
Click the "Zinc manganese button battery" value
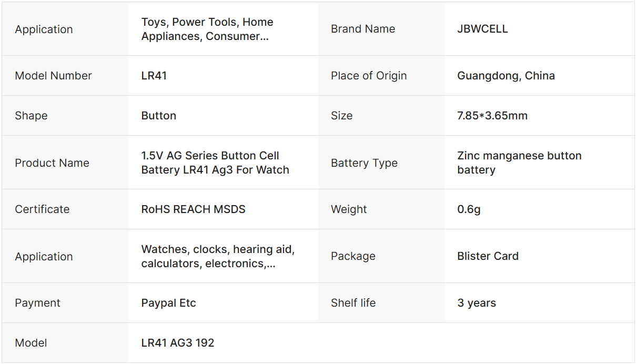coord(519,163)
